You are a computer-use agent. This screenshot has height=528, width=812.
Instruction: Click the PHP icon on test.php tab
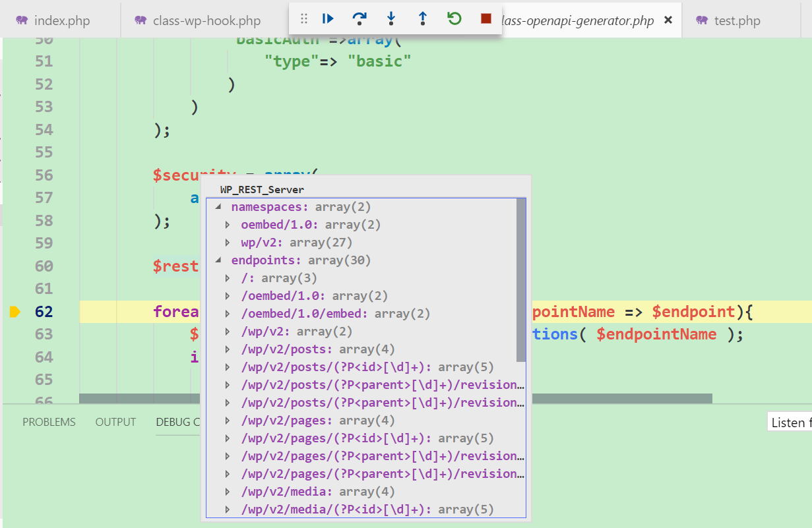pos(703,20)
